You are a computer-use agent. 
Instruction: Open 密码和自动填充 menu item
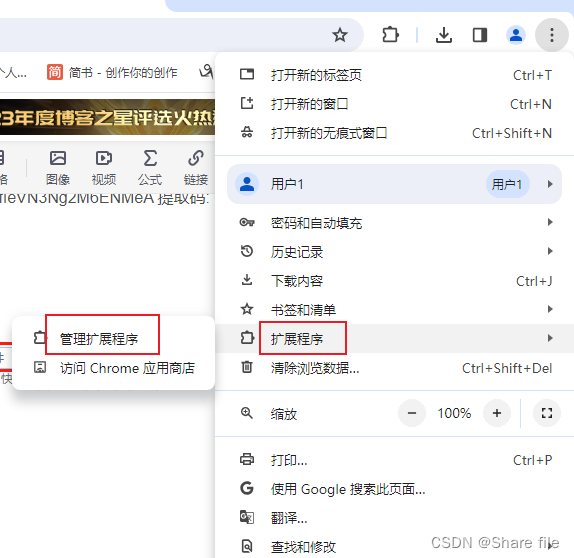click(x=395, y=223)
